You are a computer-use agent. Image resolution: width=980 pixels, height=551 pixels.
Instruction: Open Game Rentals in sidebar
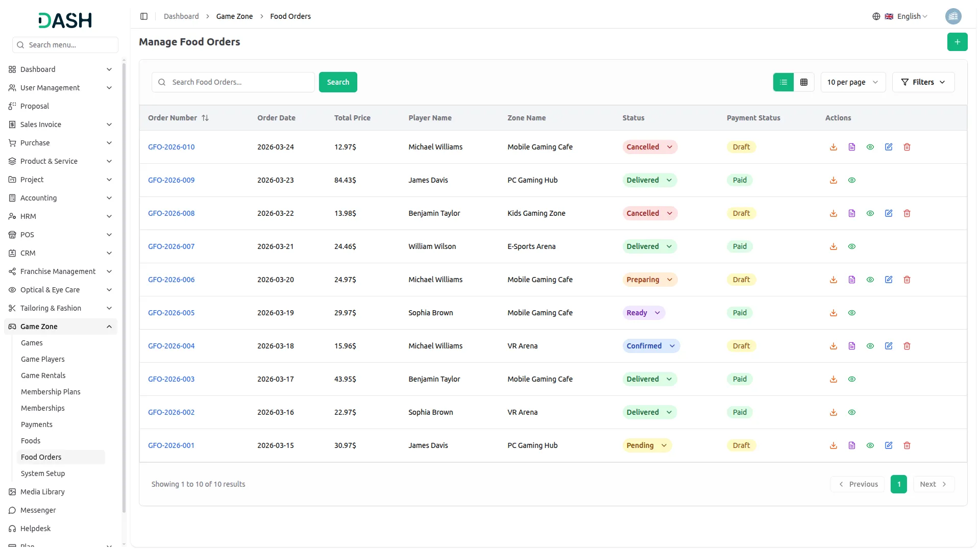pyautogui.click(x=43, y=375)
